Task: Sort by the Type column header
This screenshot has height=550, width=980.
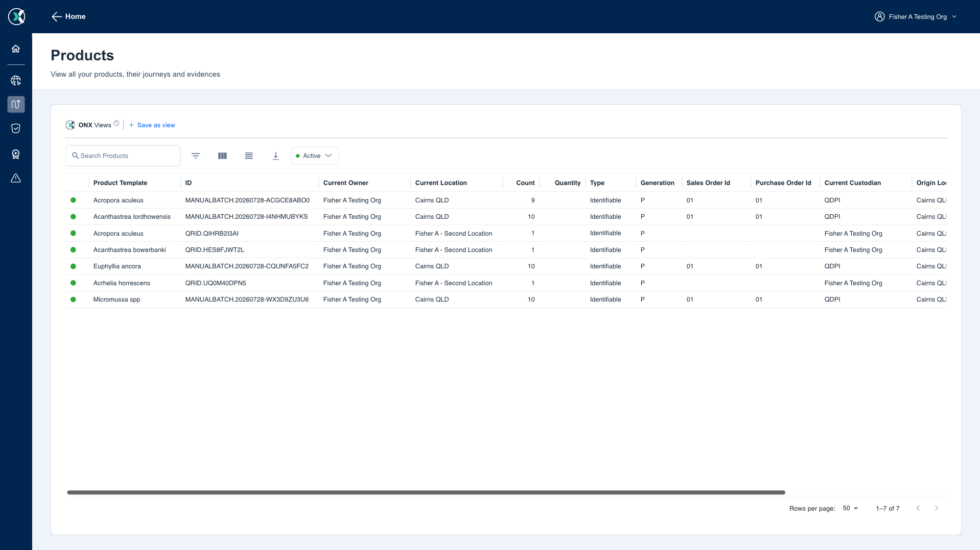Action: click(597, 183)
